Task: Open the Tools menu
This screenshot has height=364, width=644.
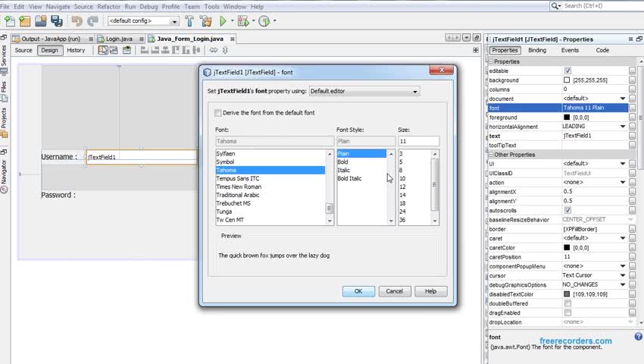Action: point(212,7)
